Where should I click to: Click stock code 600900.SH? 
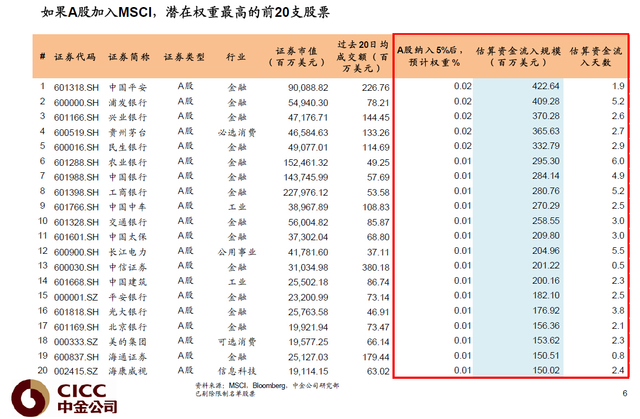(x=76, y=252)
